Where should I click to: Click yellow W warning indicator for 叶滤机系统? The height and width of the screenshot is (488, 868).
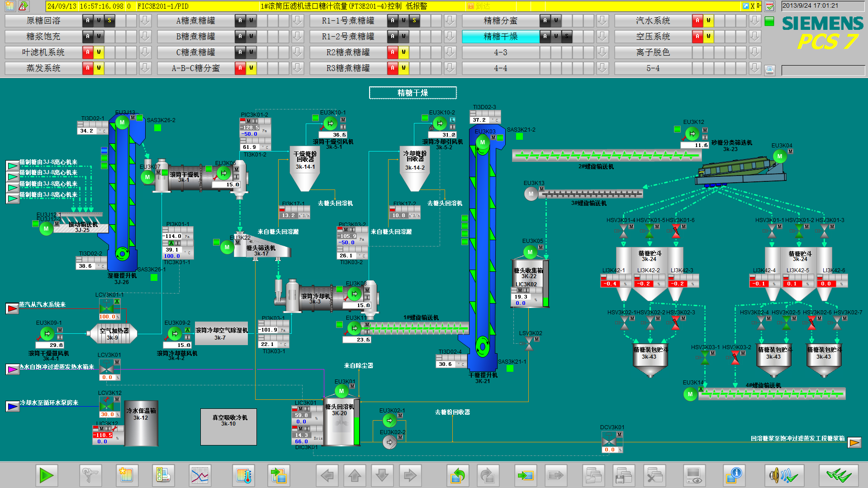tap(99, 52)
